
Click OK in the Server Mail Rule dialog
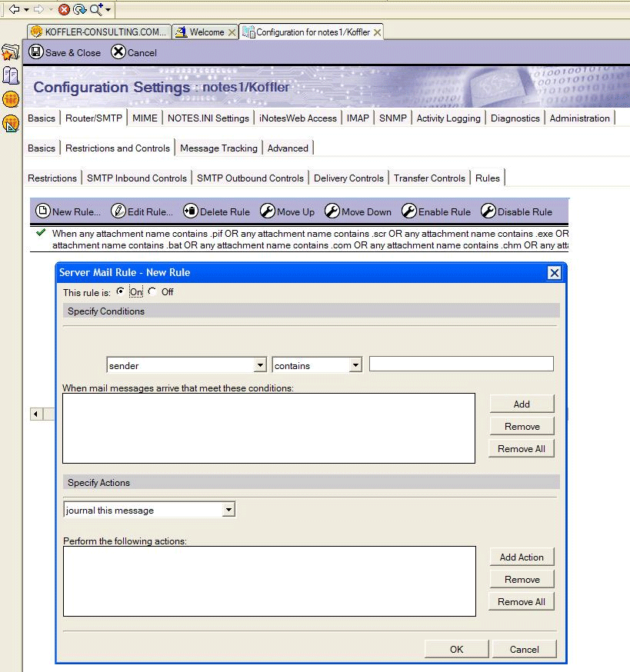456,649
